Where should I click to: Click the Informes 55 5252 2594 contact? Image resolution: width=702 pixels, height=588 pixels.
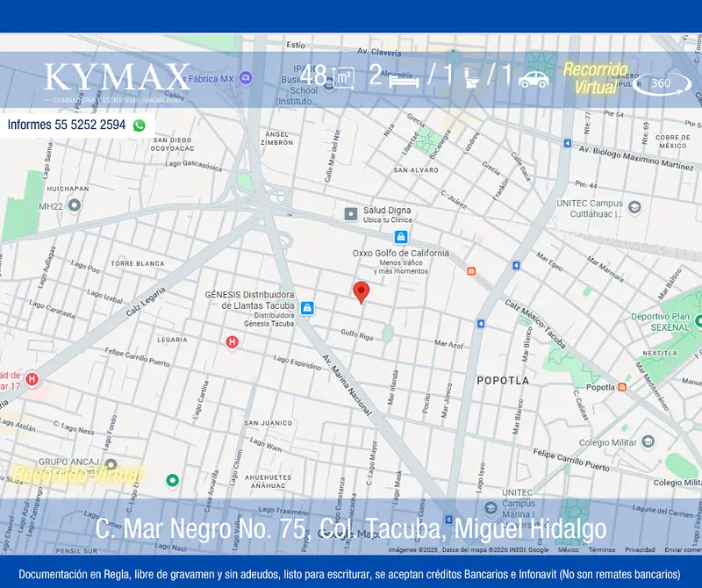tap(67, 125)
